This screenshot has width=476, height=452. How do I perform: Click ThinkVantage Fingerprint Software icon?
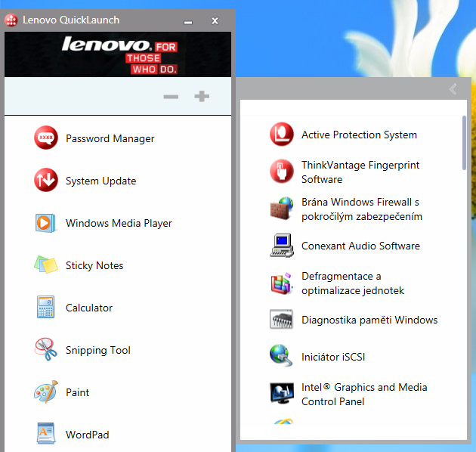[282, 171]
